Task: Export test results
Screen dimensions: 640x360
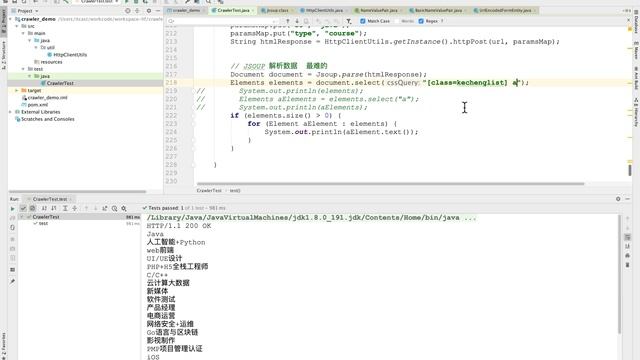Action: tap(104, 209)
